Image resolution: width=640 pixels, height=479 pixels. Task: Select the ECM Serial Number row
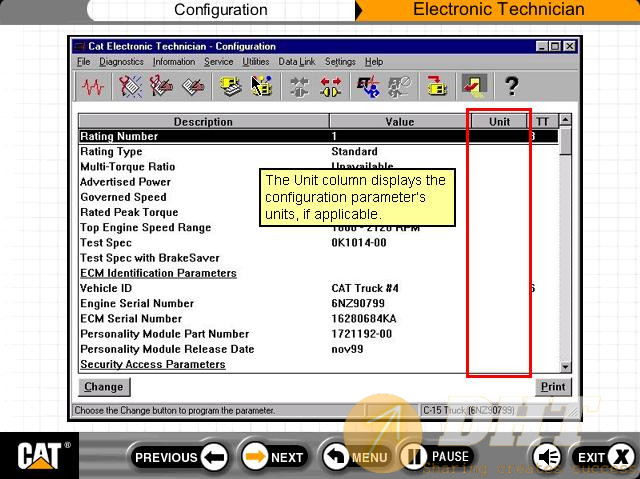(318, 319)
